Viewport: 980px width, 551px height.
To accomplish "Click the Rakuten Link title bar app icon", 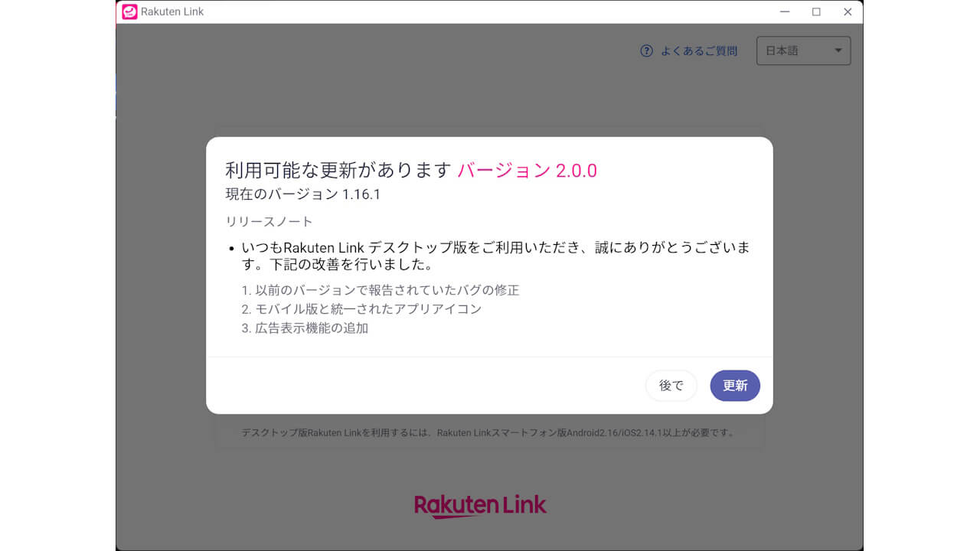I will [129, 11].
